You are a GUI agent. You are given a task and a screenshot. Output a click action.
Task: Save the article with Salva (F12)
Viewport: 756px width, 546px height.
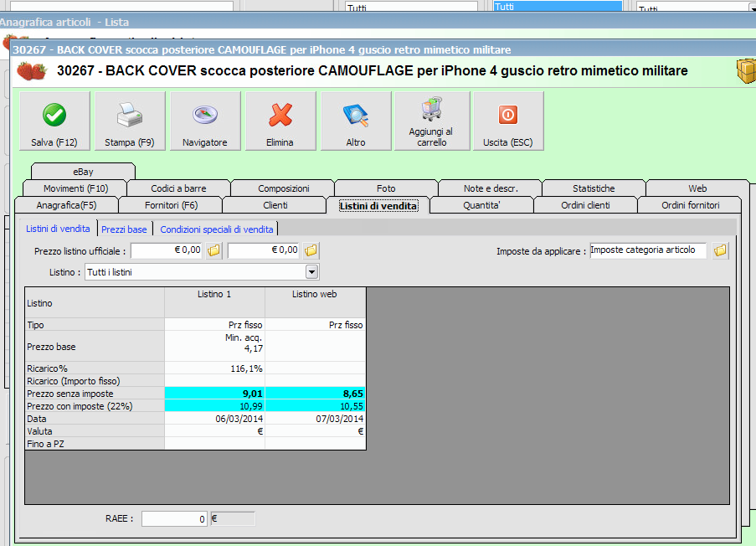tap(54, 121)
